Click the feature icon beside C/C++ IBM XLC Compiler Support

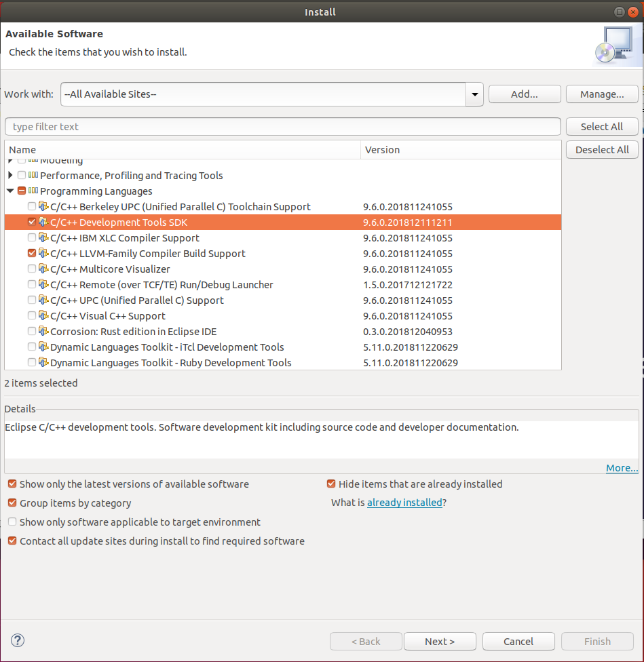[43, 237]
